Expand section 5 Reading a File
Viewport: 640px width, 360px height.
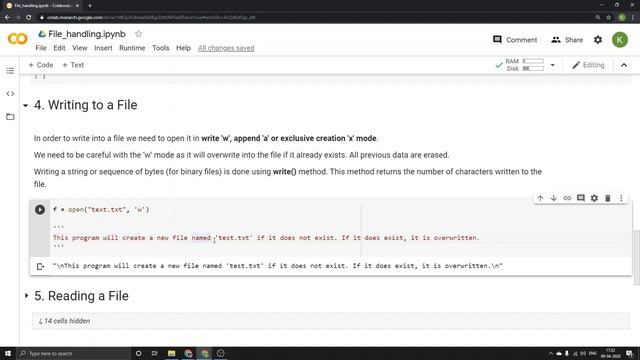26,296
